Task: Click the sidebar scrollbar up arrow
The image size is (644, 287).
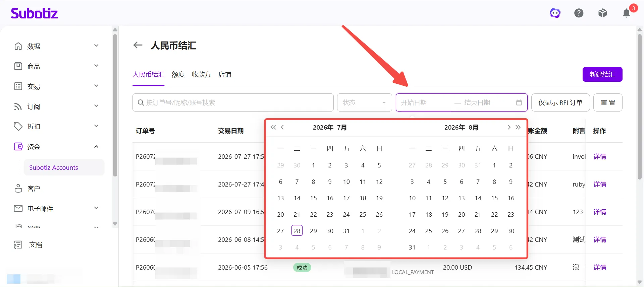Action: (115, 30)
